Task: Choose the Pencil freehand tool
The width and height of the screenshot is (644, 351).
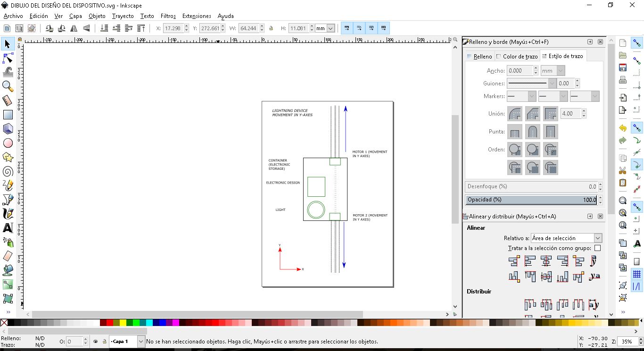Action: pyautogui.click(x=8, y=185)
